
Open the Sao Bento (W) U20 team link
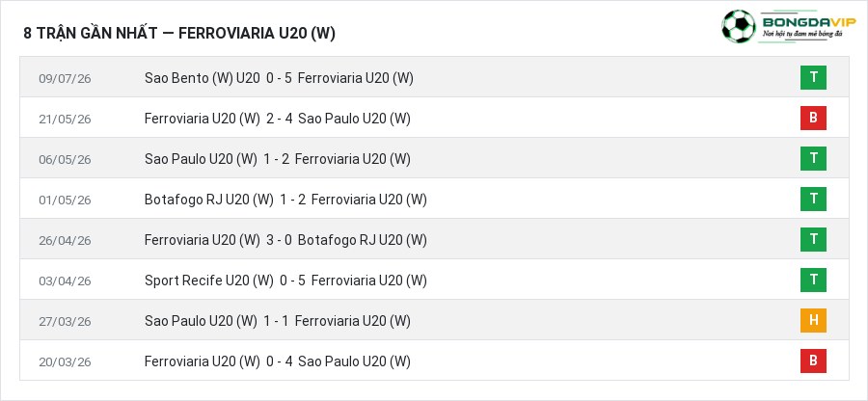point(203,78)
